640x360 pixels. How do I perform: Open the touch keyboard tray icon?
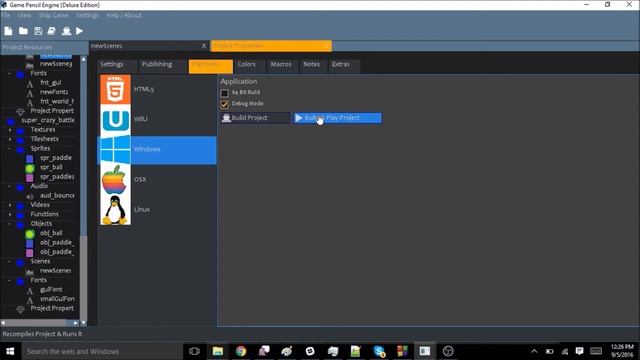coord(596,351)
